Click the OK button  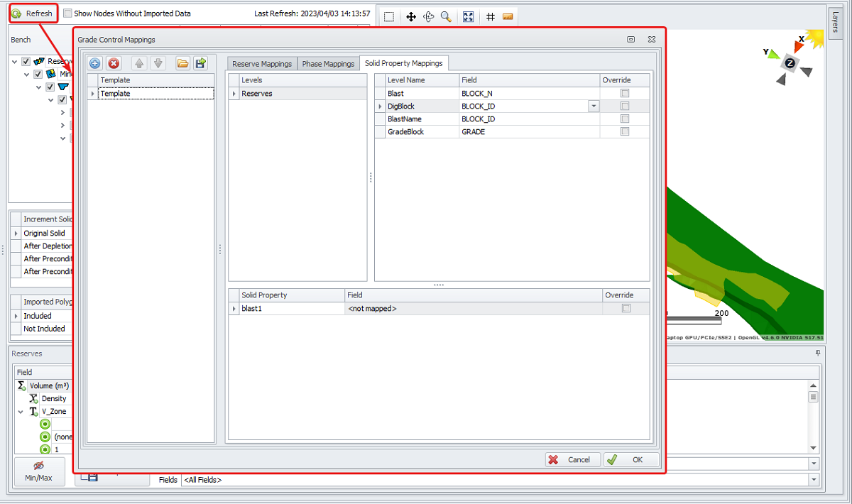point(631,459)
